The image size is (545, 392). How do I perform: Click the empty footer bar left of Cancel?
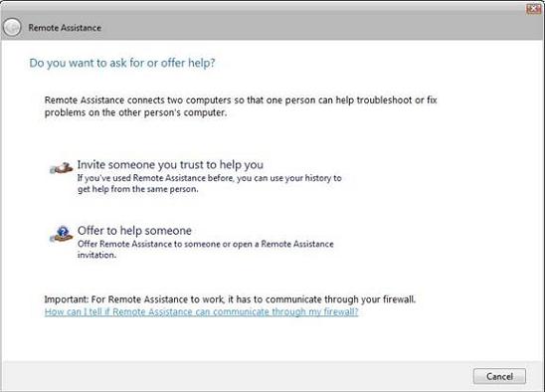coord(237,376)
